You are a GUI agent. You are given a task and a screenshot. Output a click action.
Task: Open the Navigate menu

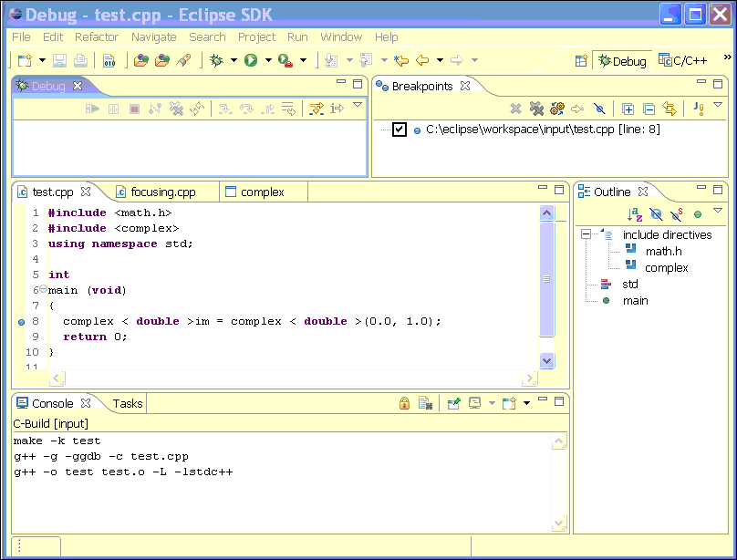point(154,36)
